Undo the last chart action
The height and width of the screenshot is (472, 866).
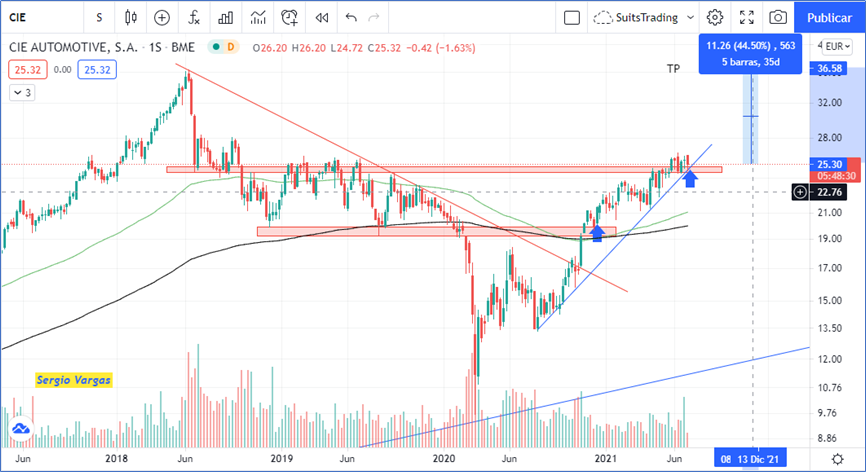pos(350,17)
